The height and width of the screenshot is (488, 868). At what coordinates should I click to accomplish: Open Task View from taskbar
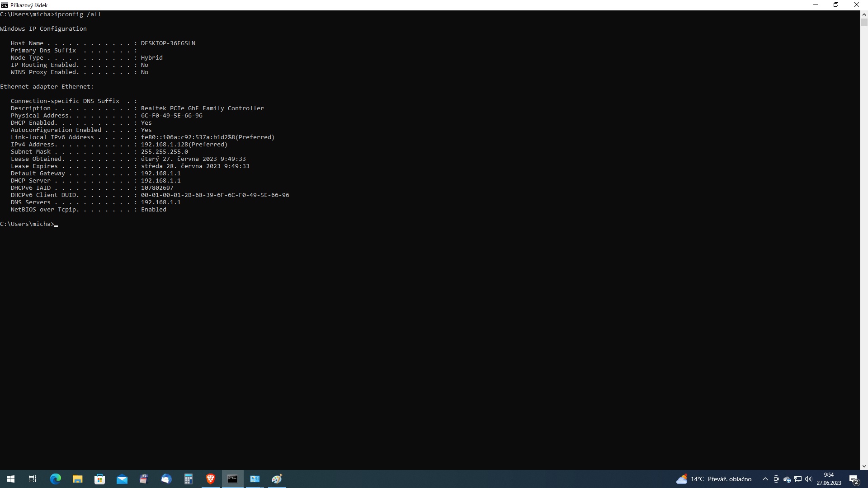click(33, 479)
